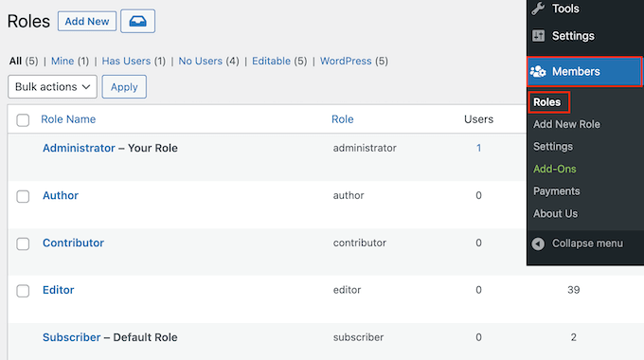
Task: Open Tools via its wrench icon
Action: click(x=538, y=9)
